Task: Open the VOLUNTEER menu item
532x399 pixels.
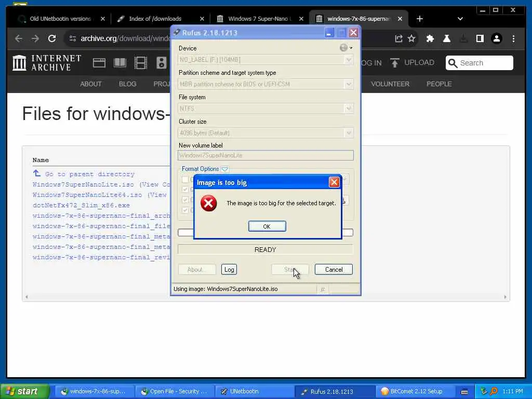Action: 390,84
